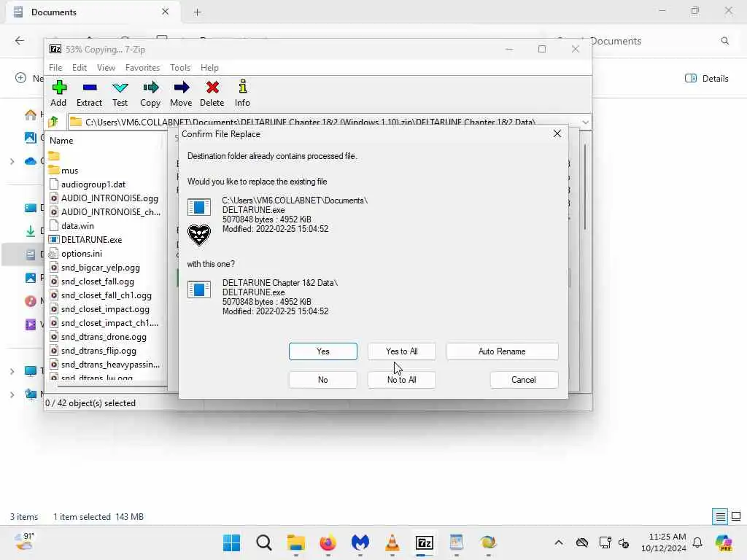
Task: Click the Copy toolbar icon
Action: [150, 93]
